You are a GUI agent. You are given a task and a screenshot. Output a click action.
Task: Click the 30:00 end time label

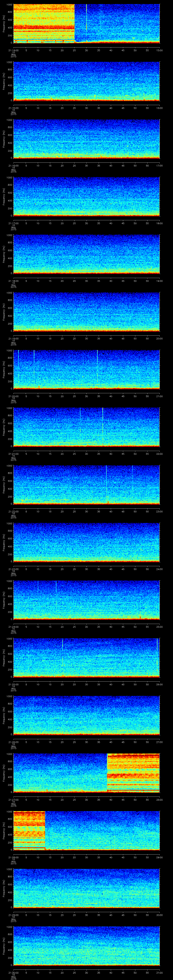(x=160, y=915)
